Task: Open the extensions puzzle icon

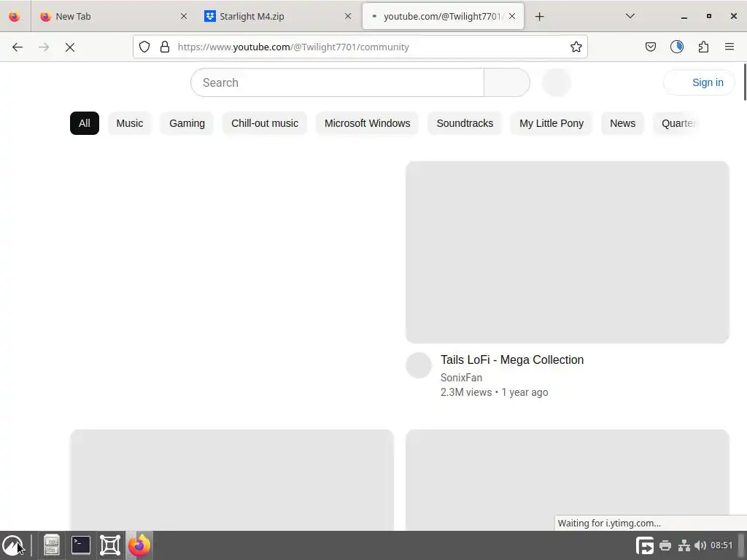Action: click(x=703, y=47)
